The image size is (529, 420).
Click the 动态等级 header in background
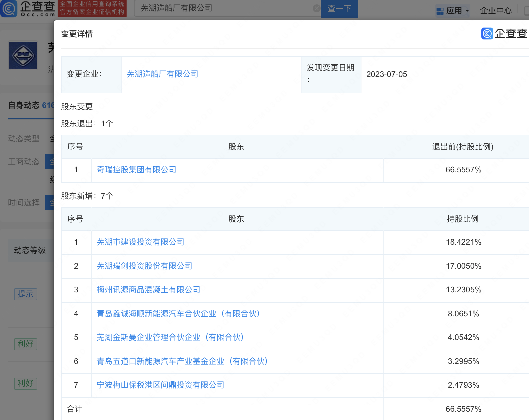[x=30, y=250]
